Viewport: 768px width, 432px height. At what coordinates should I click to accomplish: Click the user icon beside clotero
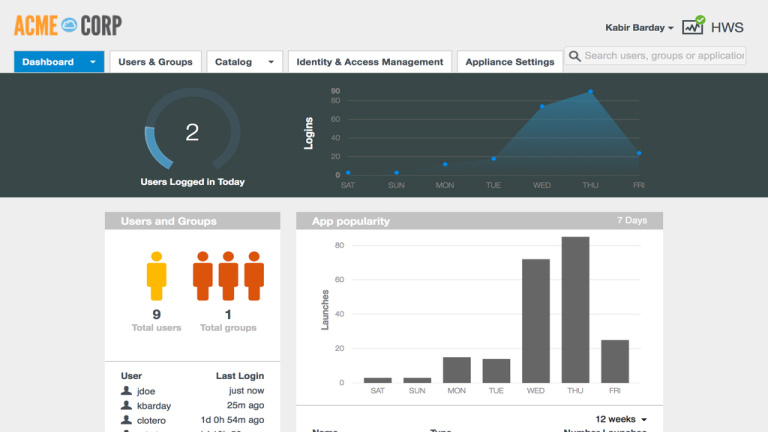[126, 420]
